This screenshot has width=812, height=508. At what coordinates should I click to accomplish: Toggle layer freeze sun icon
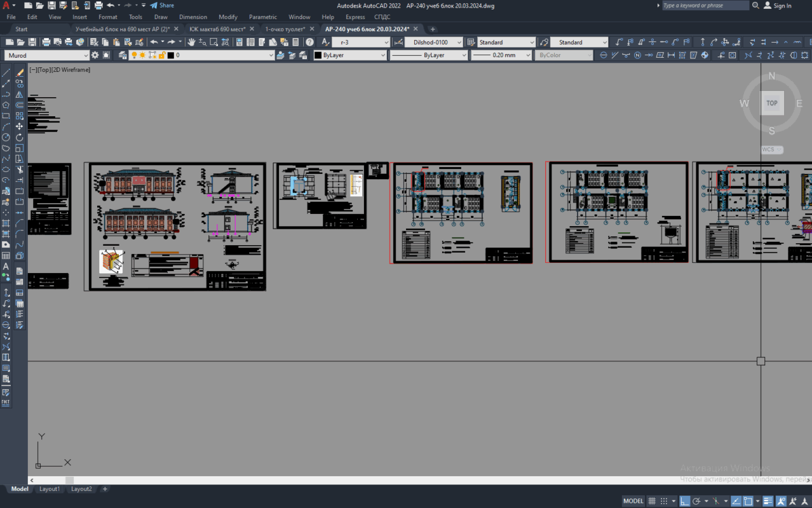(142, 55)
